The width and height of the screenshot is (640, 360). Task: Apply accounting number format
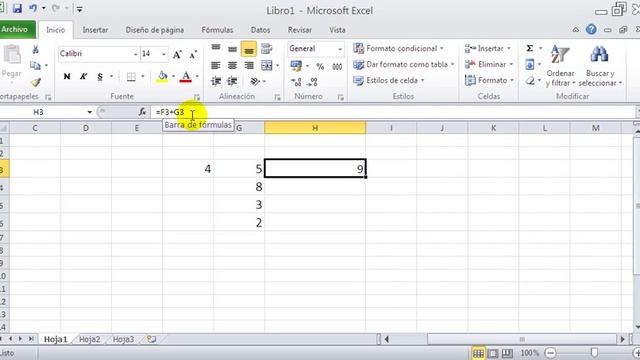pyautogui.click(x=296, y=65)
